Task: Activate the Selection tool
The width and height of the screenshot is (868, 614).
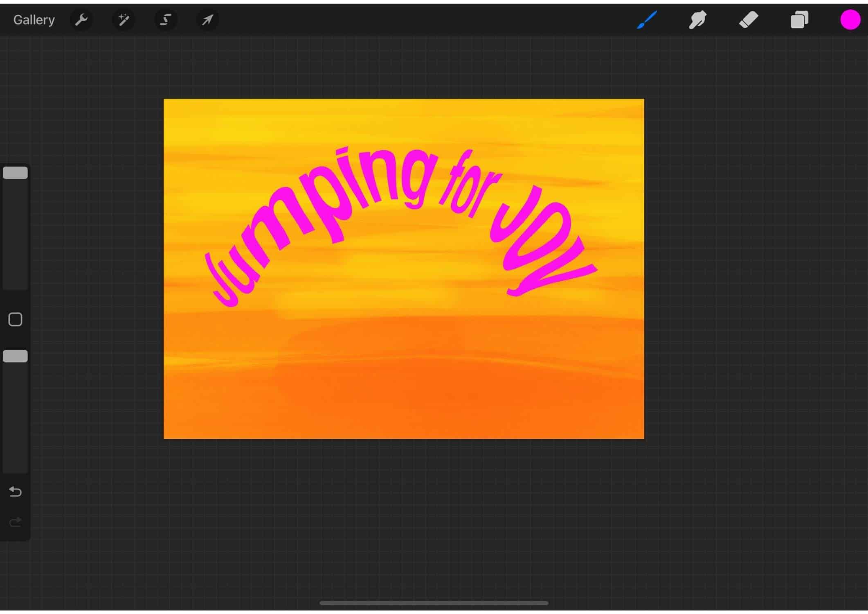Action: [x=165, y=19]
